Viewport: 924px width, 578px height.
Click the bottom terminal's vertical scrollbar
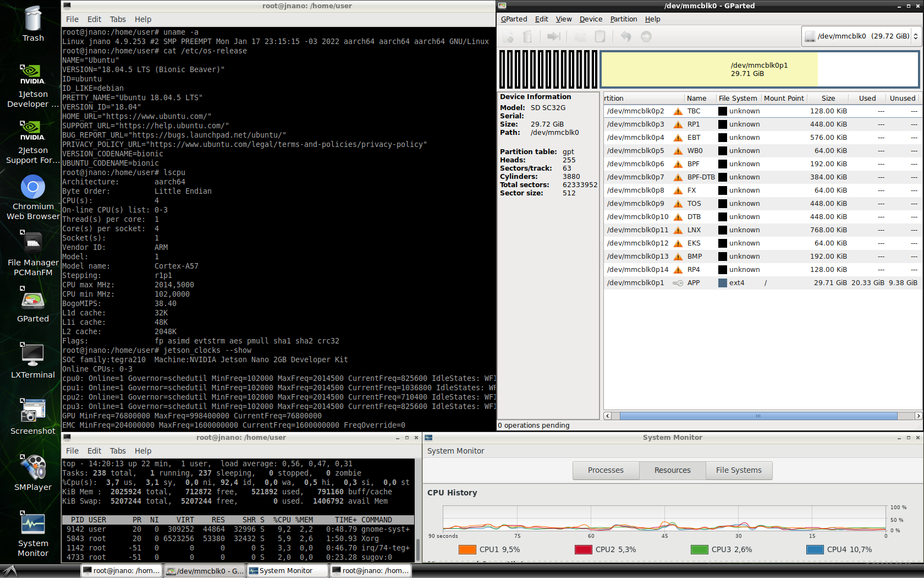418,549
